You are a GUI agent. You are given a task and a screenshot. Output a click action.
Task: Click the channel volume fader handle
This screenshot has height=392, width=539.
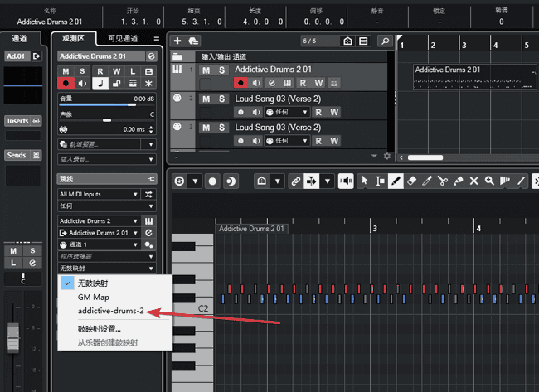(x=13, y=338)
